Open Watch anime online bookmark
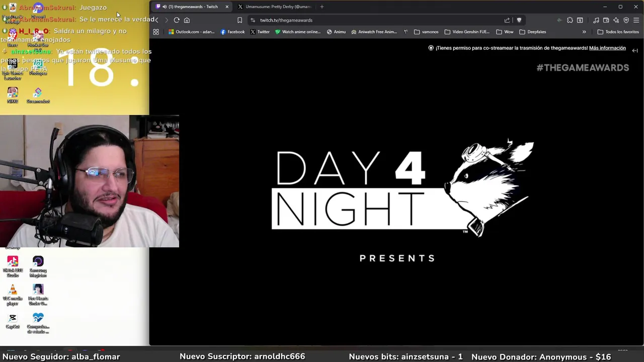This screenshot has height=362, width=644. (297, 32)
